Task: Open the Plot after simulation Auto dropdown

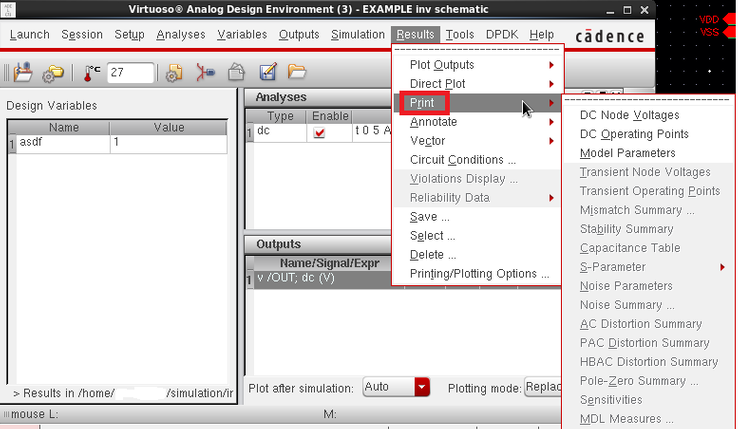Action: pyautogui.click(x=396, y=387)
